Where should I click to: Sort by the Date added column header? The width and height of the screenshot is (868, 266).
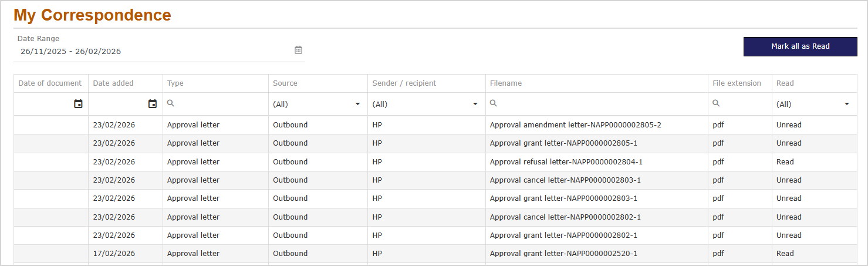point(113,83)
